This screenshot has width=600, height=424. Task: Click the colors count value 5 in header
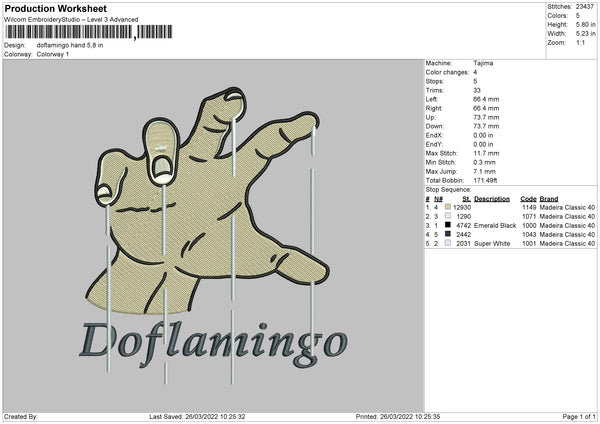(x=578, y=16)
